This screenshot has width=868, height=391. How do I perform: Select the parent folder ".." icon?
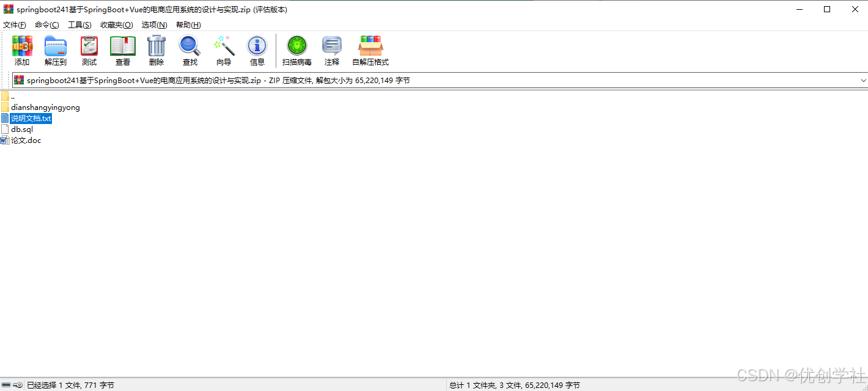coord(5,96)
